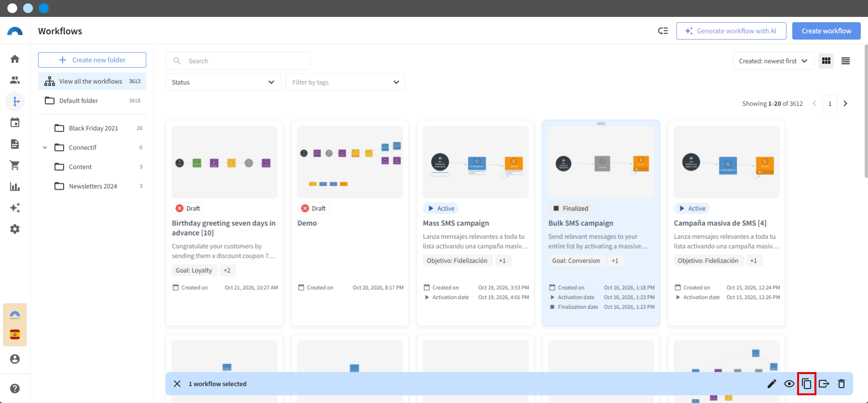The height and width of the screenshot is (403, 868).
Task: Expand the Connectif folder chevron
Action: click(x=45, y=148)
